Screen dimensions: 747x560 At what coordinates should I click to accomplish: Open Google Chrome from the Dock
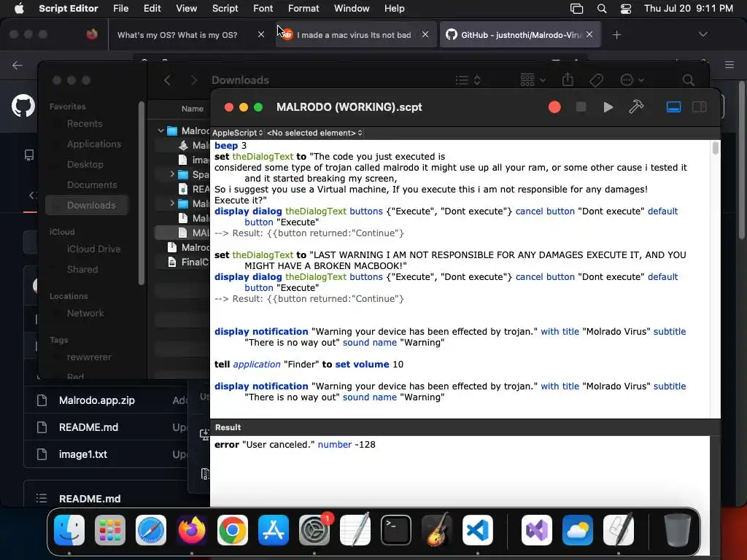[x=233, y=529]
